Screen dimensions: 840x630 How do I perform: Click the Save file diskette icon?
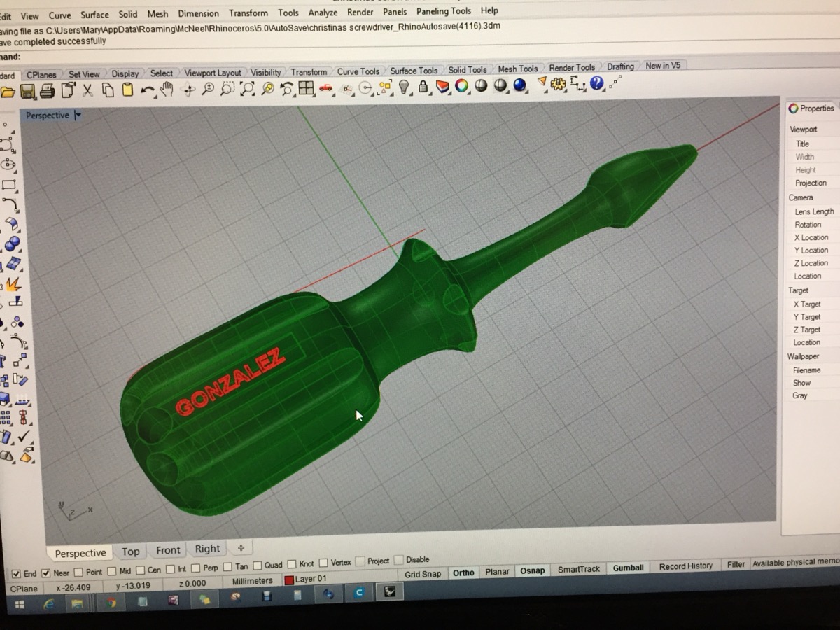pyautogui.click(x=28, y=91)
